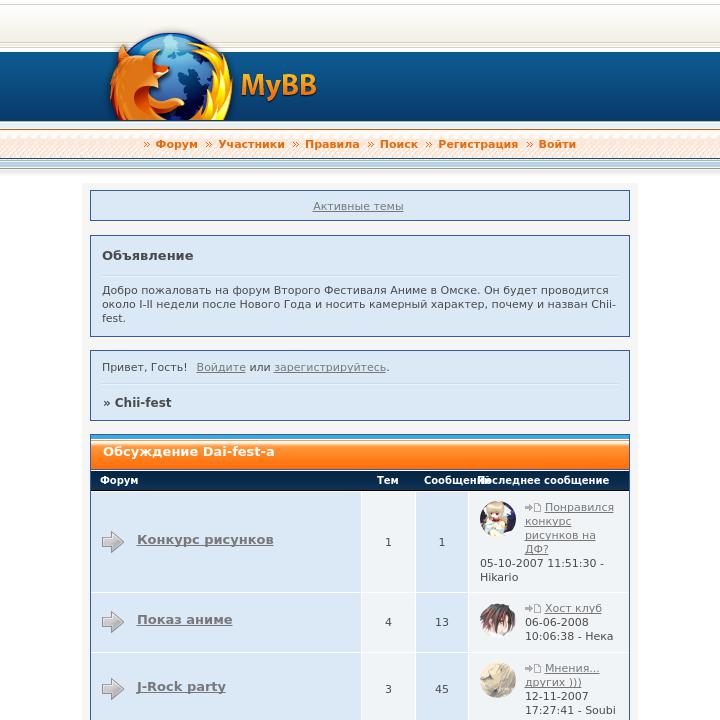Click the last-post icon before Мнения... других
720x720 pixels.
coord(533,669)
